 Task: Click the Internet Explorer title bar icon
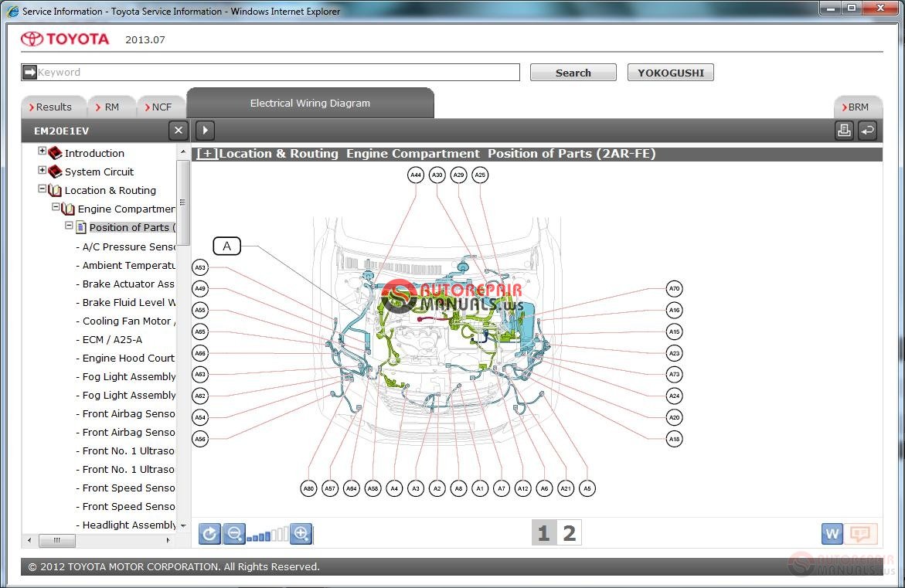coord(12,11)
